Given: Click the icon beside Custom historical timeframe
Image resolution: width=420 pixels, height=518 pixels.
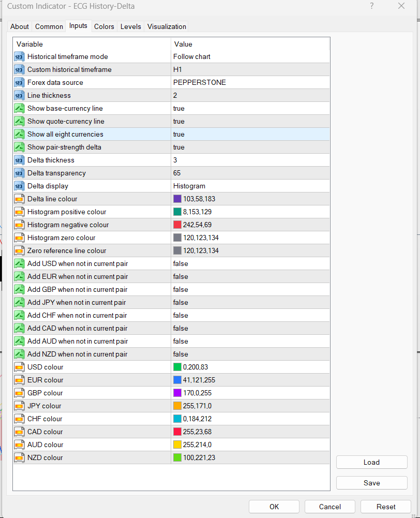Looking at the screenshot, I should click(19, 70).
